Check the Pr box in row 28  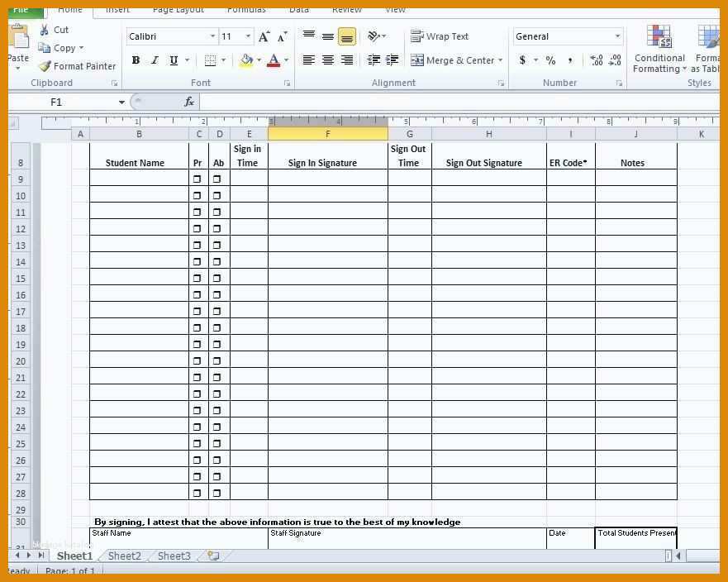point(197,494)
